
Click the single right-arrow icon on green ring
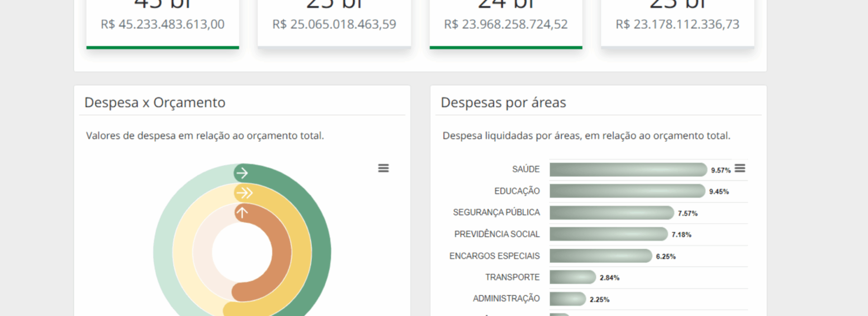[x=242, y=173]
